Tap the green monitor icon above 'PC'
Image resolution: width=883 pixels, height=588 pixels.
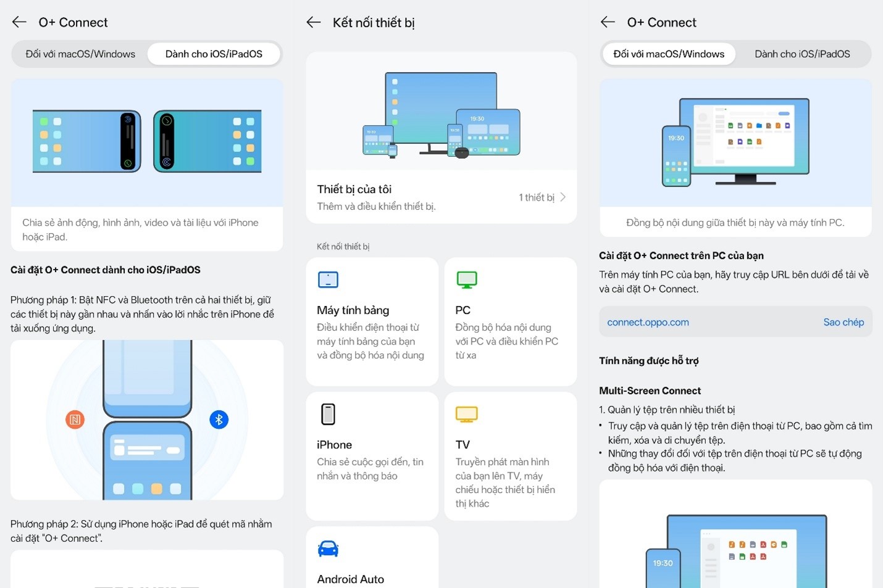tap(466, 280)
